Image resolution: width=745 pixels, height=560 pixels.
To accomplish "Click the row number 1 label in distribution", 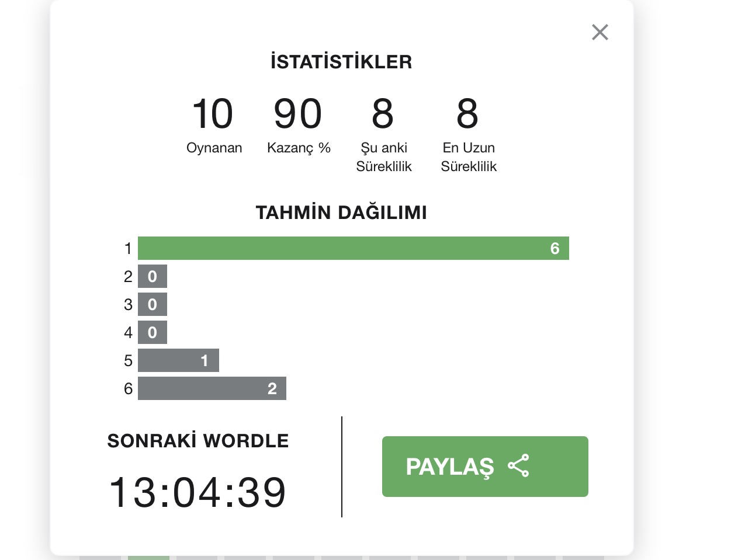I will pos(128,249).
